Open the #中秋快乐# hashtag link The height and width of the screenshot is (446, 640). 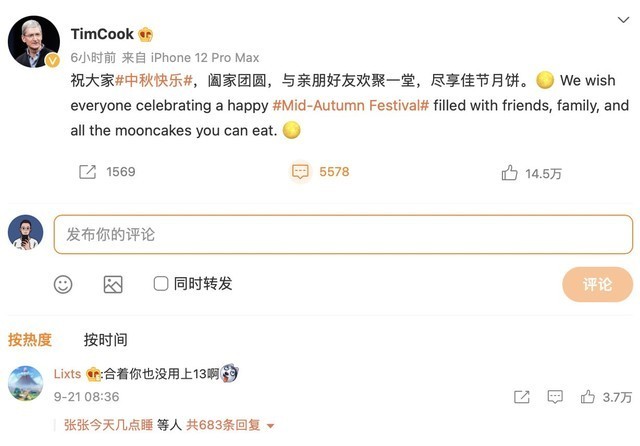pyautogui.click(x=153, y=79)
